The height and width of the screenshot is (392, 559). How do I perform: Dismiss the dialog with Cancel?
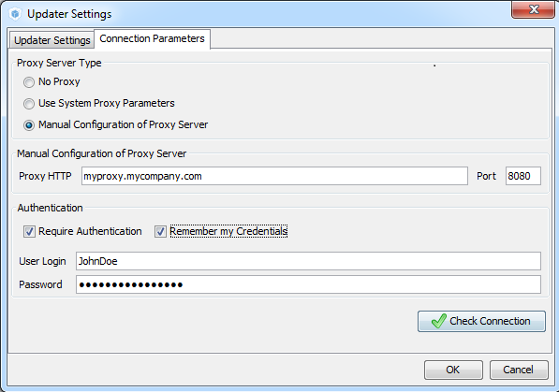click(x=519, y=370)
